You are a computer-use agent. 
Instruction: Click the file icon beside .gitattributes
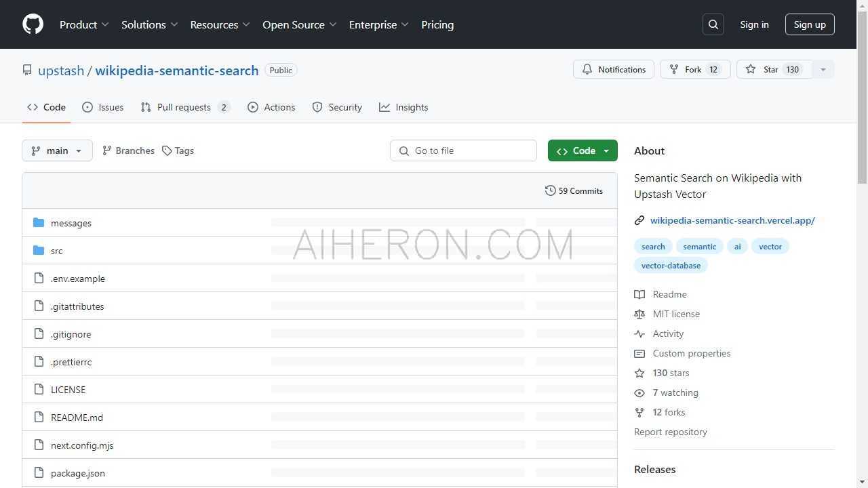coord(39,306)
